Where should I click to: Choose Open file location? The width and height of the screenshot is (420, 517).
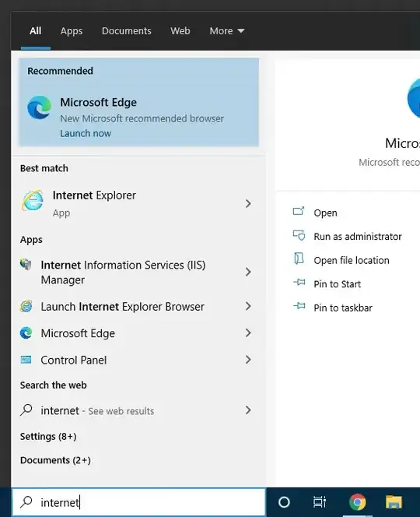click(351, 261)
